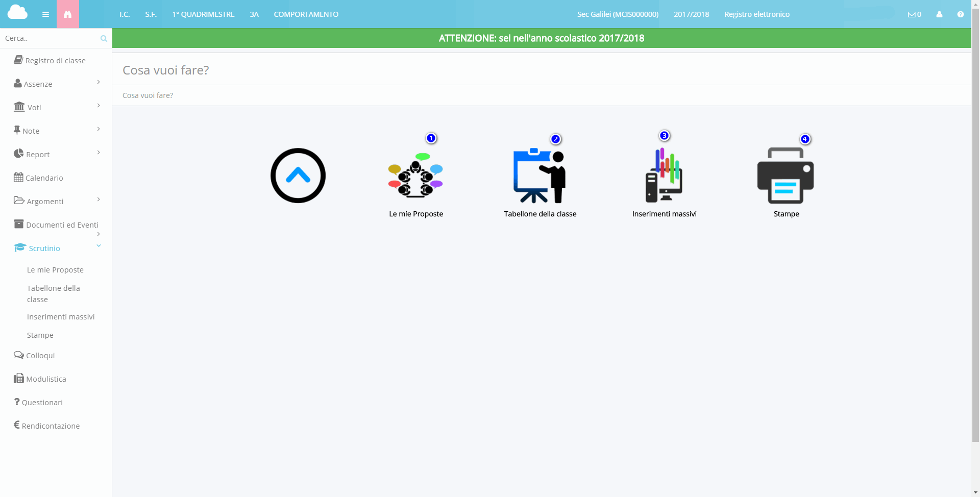This screenshot has width=980, height=497.
Task: Select S.F. in the top bar
Action: (151, 14)
